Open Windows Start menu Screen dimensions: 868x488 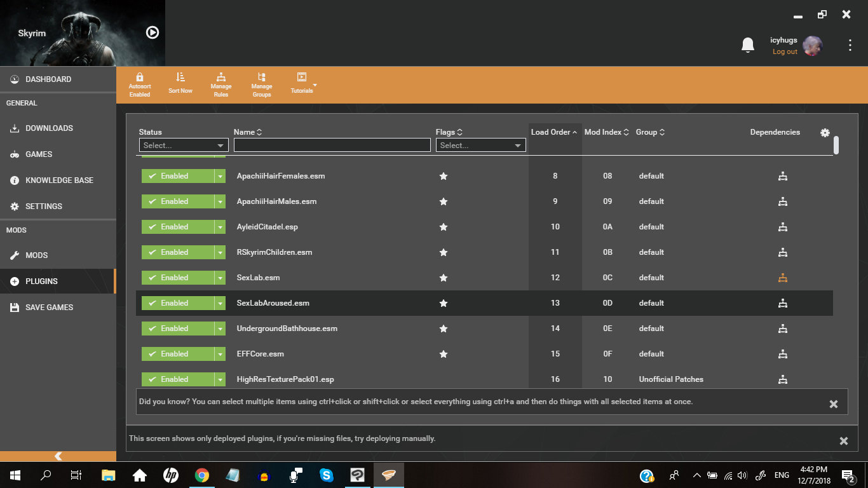(x=15, y=475)
